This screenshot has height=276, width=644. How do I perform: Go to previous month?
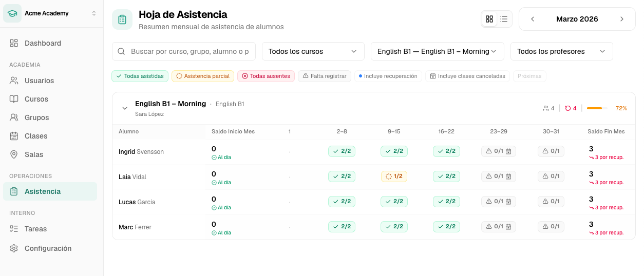tap(533, 19)
